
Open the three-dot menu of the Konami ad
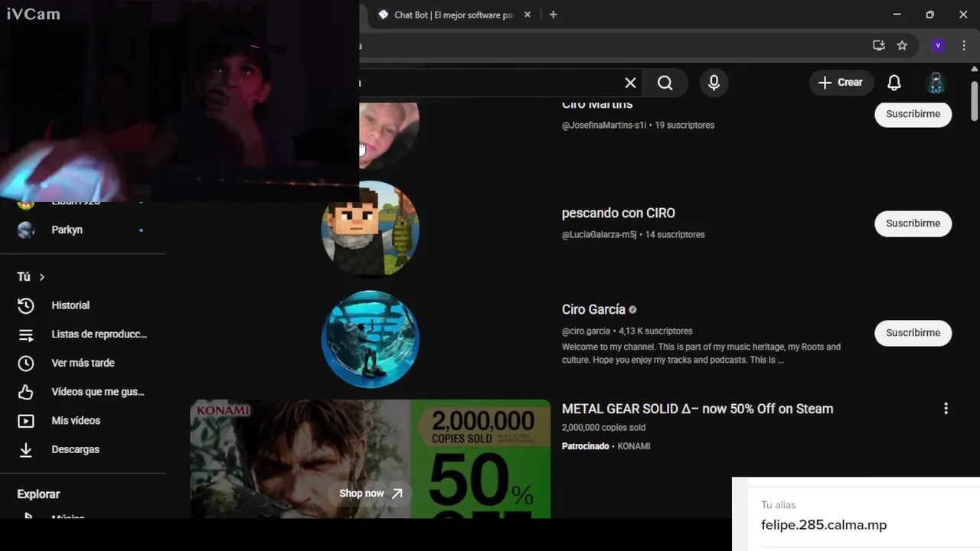pyautogui.click(x=946, y=409)
